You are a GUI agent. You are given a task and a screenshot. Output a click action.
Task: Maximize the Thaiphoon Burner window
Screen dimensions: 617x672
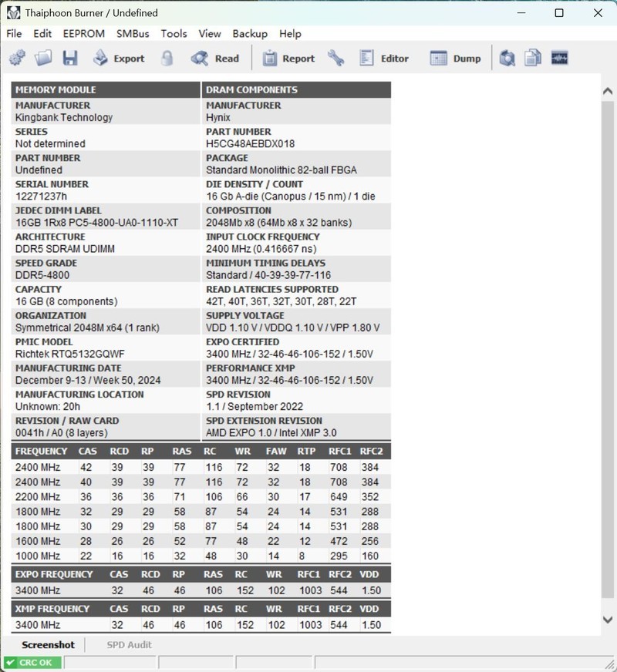tap(559, 13)
